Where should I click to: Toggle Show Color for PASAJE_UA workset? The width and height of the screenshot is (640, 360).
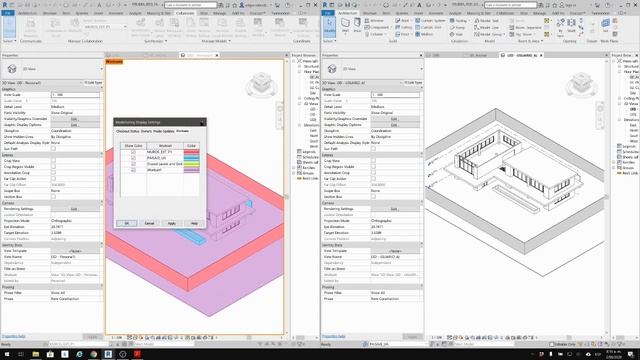(x=133, y=158)
